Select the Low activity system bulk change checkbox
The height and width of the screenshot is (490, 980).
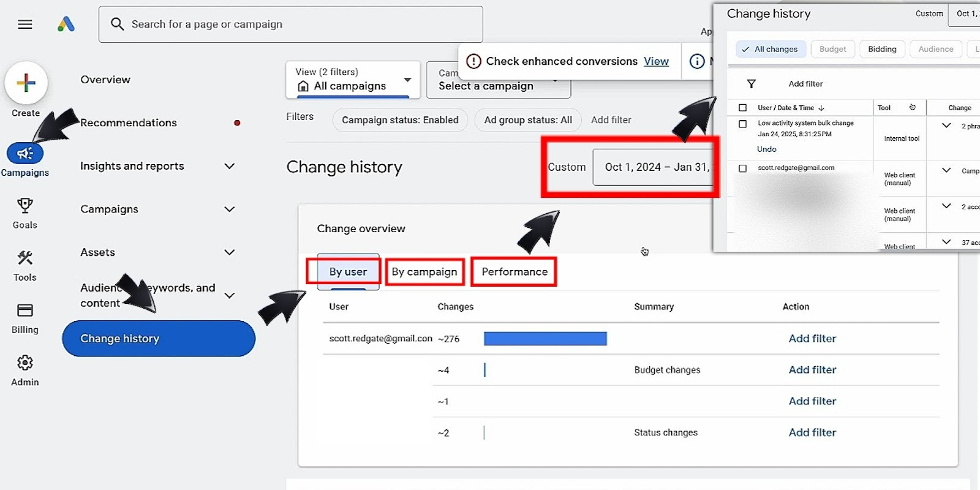point(742,124)
